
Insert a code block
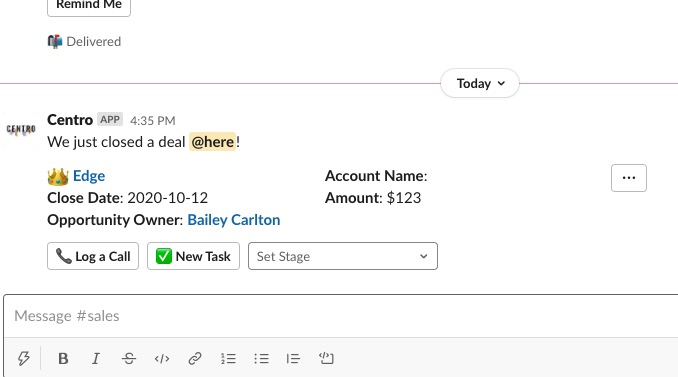(326, 358)
